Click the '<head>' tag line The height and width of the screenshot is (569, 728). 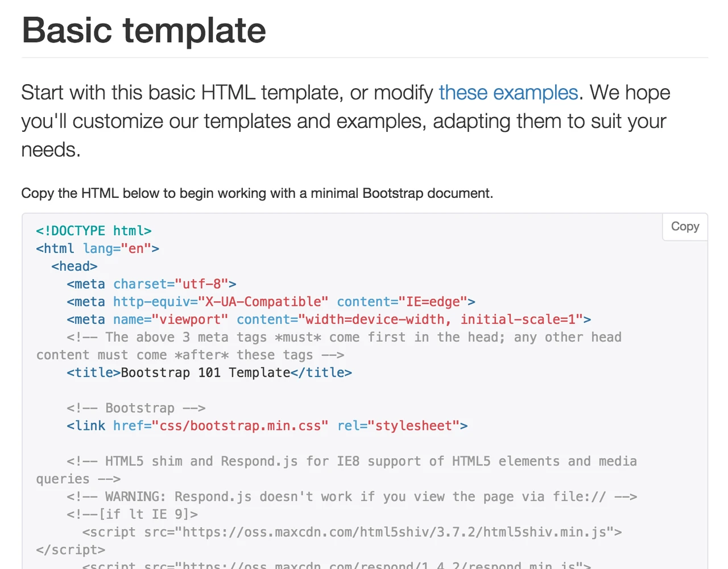click(x=75, y=266)
